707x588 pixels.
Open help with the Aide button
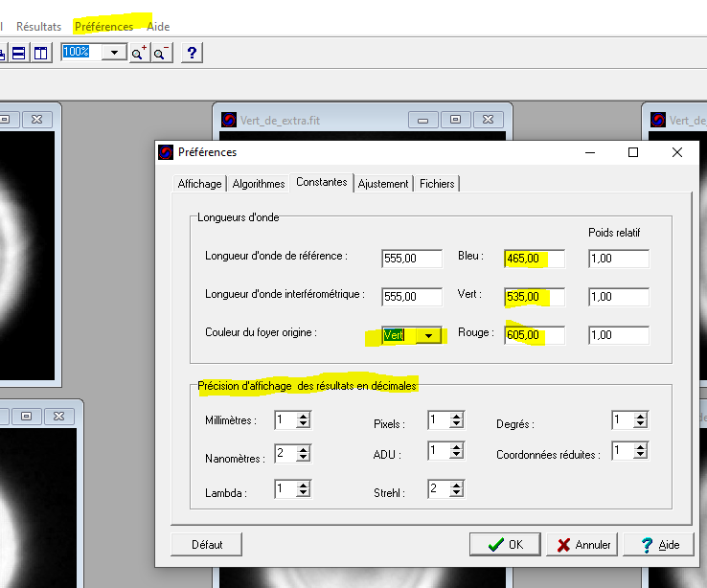tap(659, 545)
